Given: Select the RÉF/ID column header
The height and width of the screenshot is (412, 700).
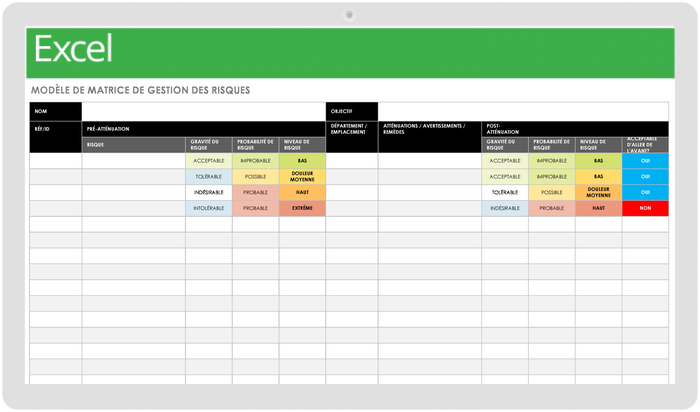Looking at the screenshot, I should [55, 129].
